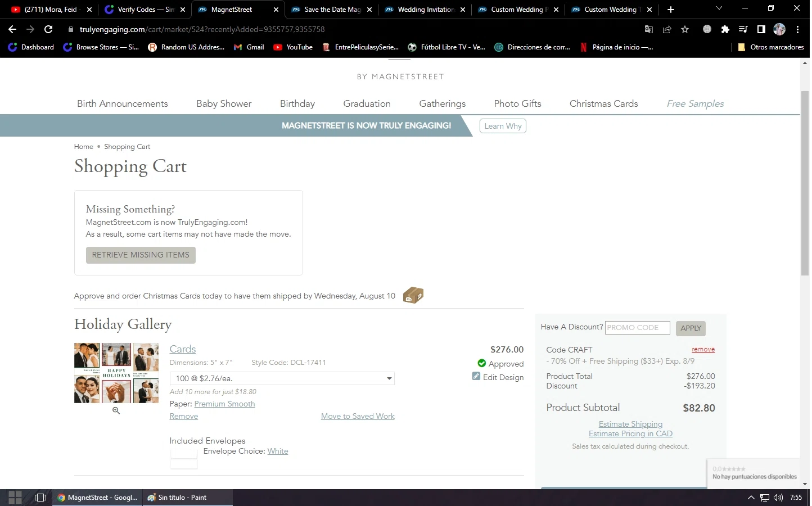Open the Premium Smooth paper link
The width and height of the screenshot is (812, 506).
pyautogui.click(x=224, y=404)
